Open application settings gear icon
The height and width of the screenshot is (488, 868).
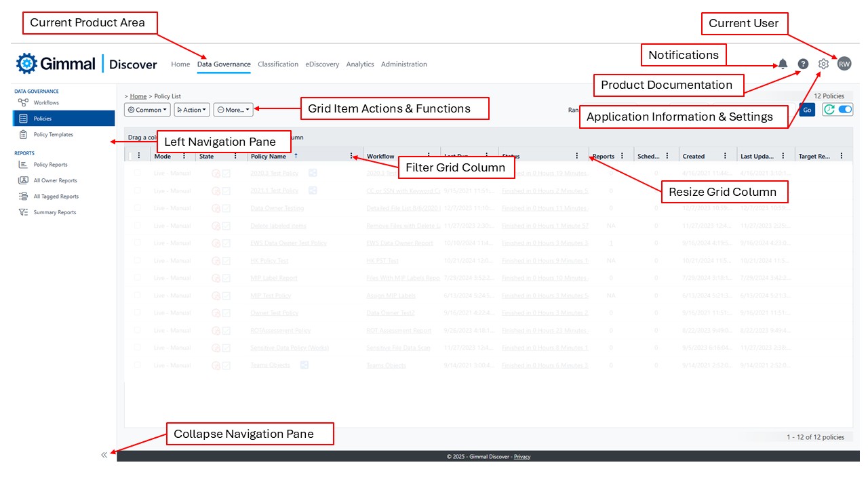tap(823, 64)
